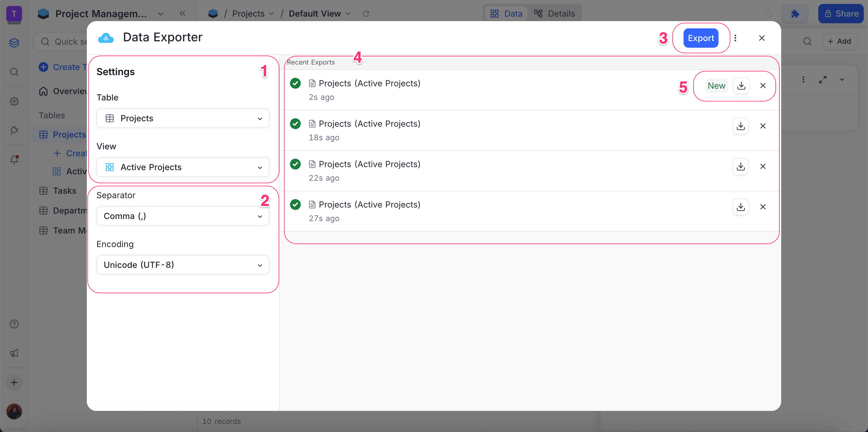
Task: Click the extensions puzzle piece icon
Action: click(x=795, y=14)
